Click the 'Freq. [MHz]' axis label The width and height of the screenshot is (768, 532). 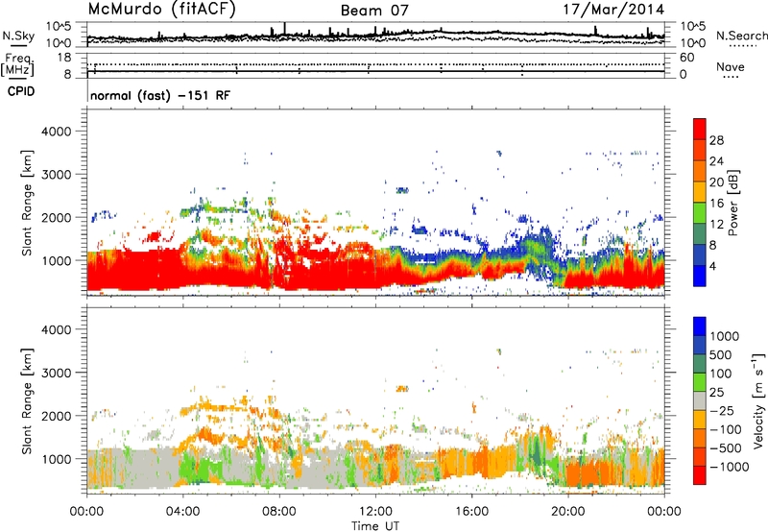[x=17, y=65]
